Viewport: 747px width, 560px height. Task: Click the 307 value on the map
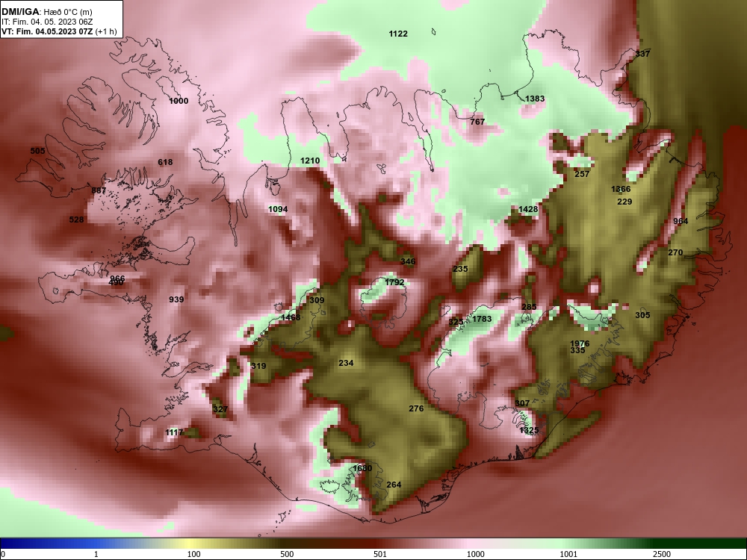coord(522,403)
